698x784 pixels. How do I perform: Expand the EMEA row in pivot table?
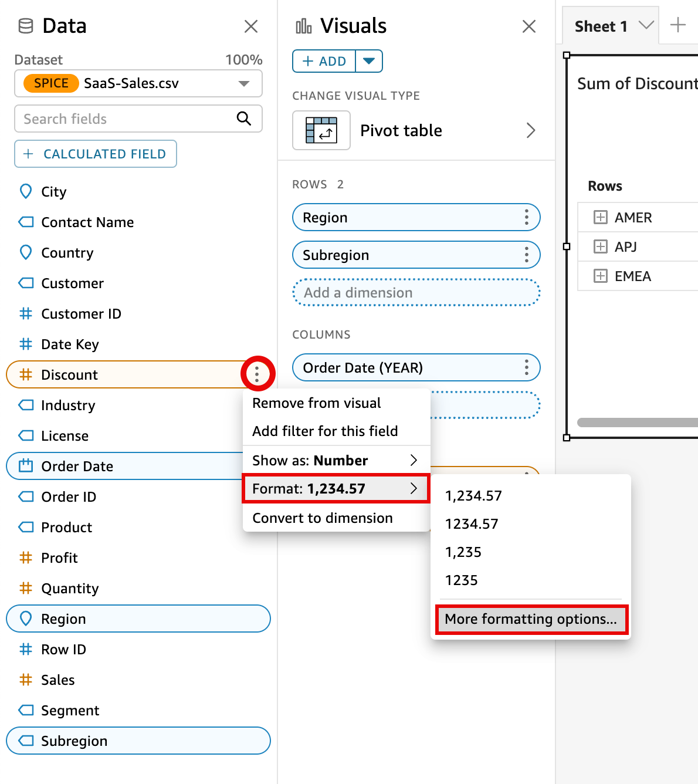601,276
